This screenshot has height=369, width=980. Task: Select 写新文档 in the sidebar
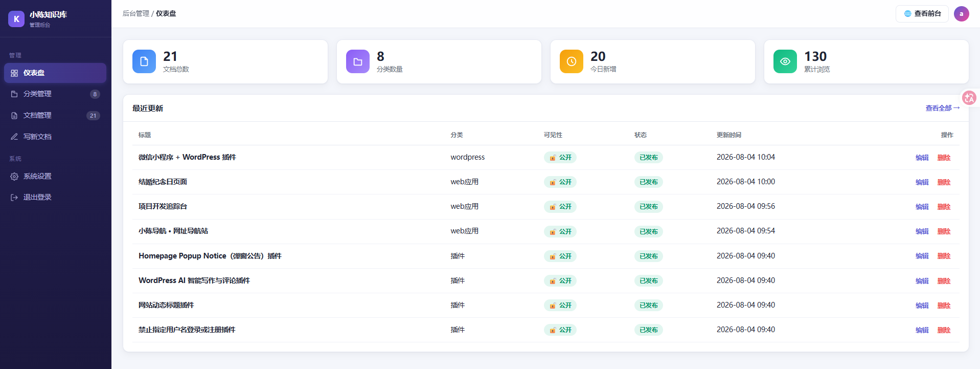[55, 137]
